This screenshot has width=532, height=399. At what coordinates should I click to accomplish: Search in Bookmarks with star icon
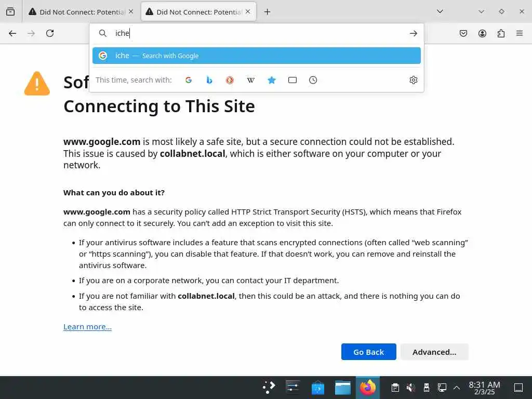(271, 80)
